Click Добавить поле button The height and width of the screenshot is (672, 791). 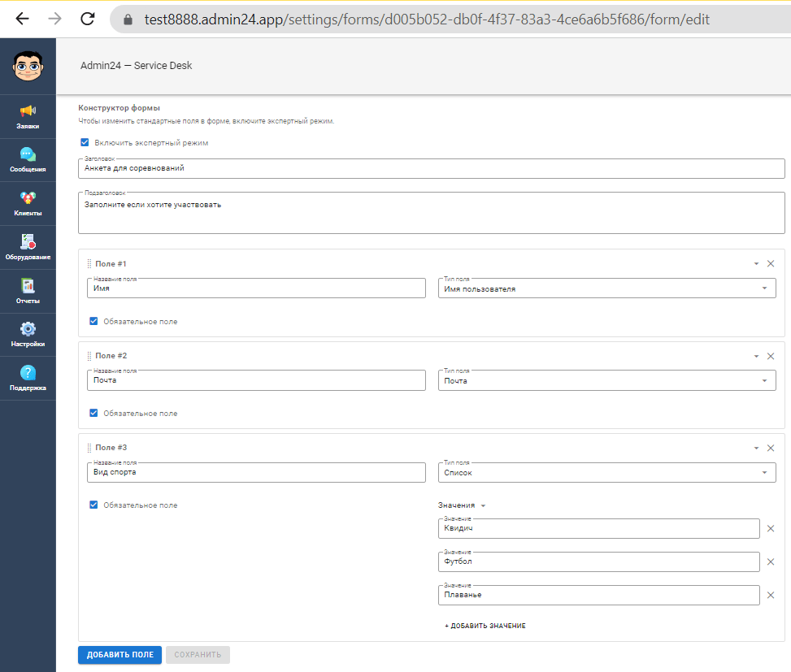coord(120,655)
